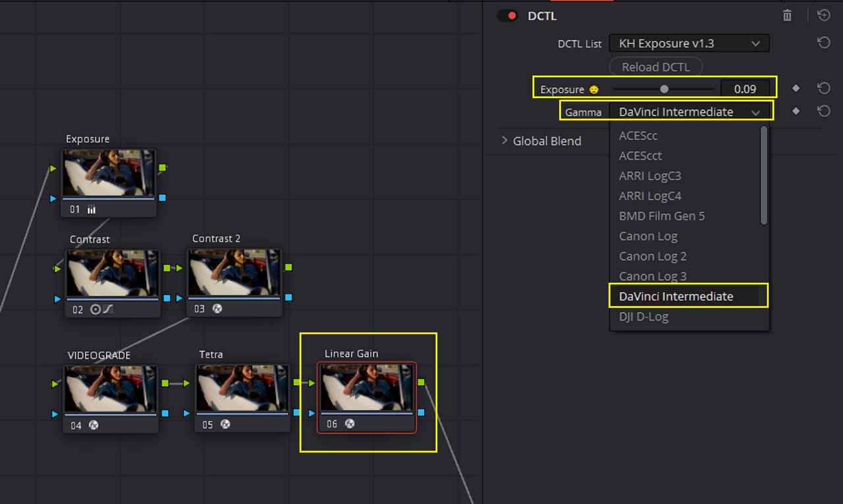The width and height of the screenshot is (843, 504).
Task: Add keyframe for Gamma parameter
Action: coord(796,111)
